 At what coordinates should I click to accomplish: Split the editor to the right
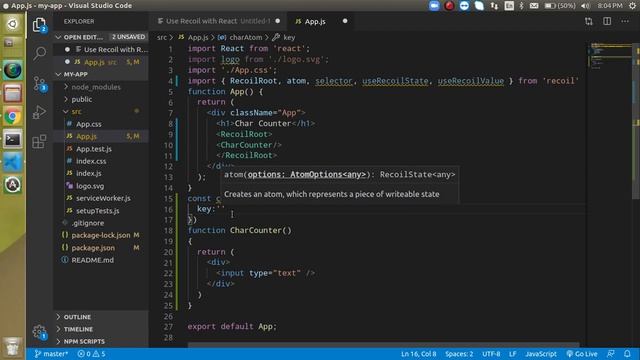[x=607, y=21]
